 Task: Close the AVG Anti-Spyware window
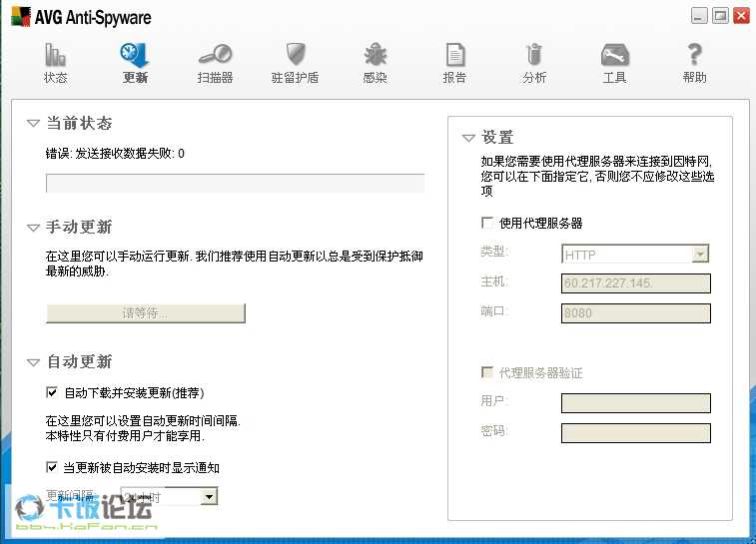(x=741, y=15)
